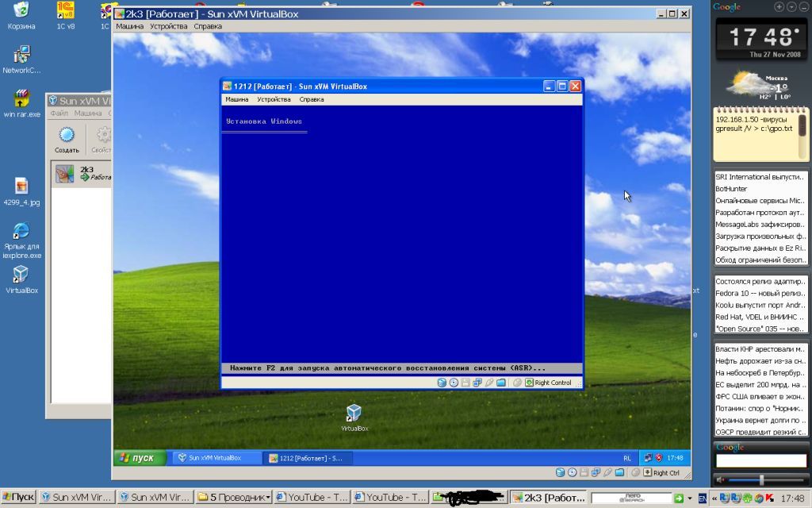Click floppy indicator in 1212 window status bar
Image resolution: width=812 pixels, height=508 pixels.
pos(465,383)
